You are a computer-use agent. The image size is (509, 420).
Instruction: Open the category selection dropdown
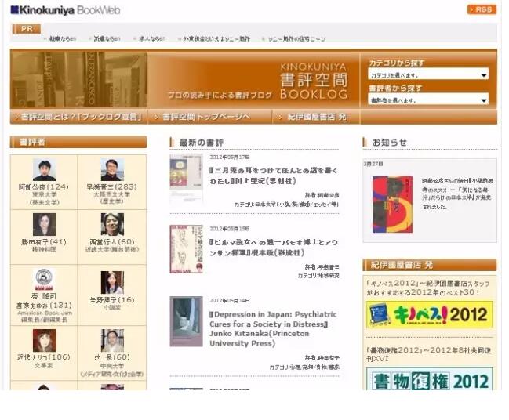(428, 74)
